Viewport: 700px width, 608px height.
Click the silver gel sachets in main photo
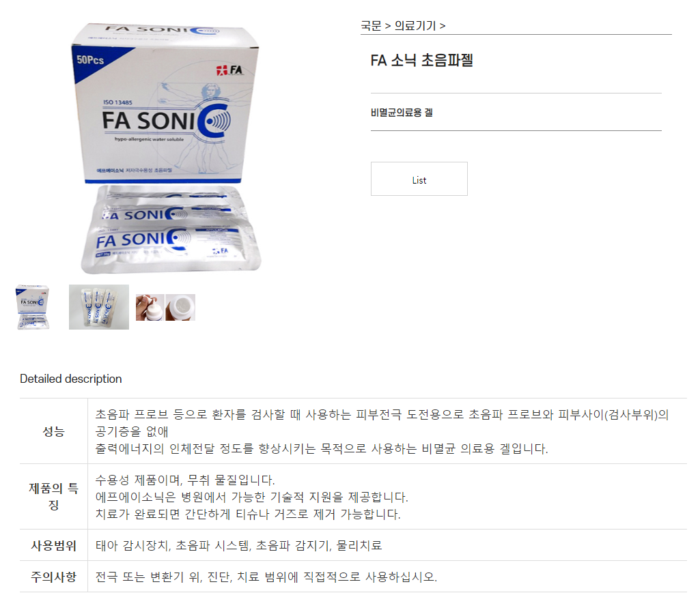(171, 229)
